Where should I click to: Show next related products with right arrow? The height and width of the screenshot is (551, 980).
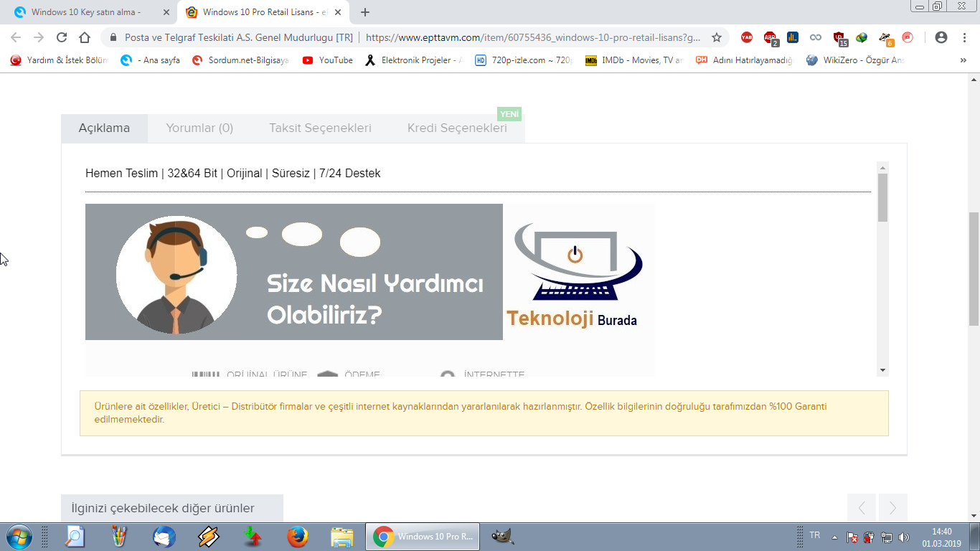point(892,508)
